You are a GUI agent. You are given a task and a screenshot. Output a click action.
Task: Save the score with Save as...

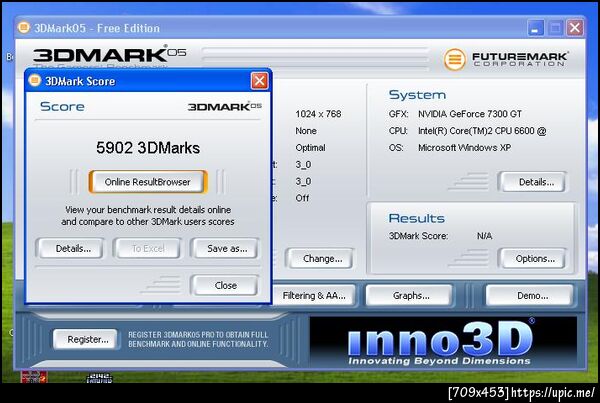[x=225, y=249]
